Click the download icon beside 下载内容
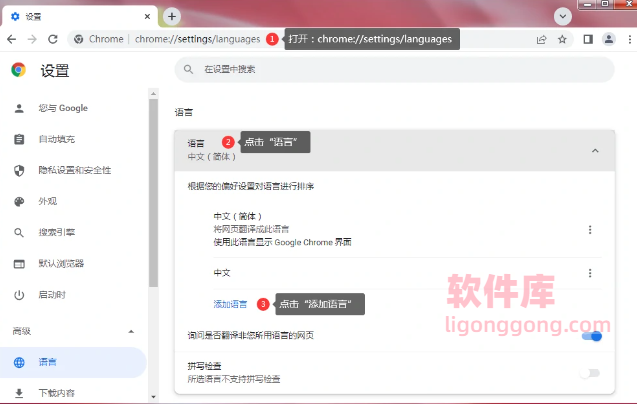Image resolution: width=637 pixels, height=404 pixels. 19,393
